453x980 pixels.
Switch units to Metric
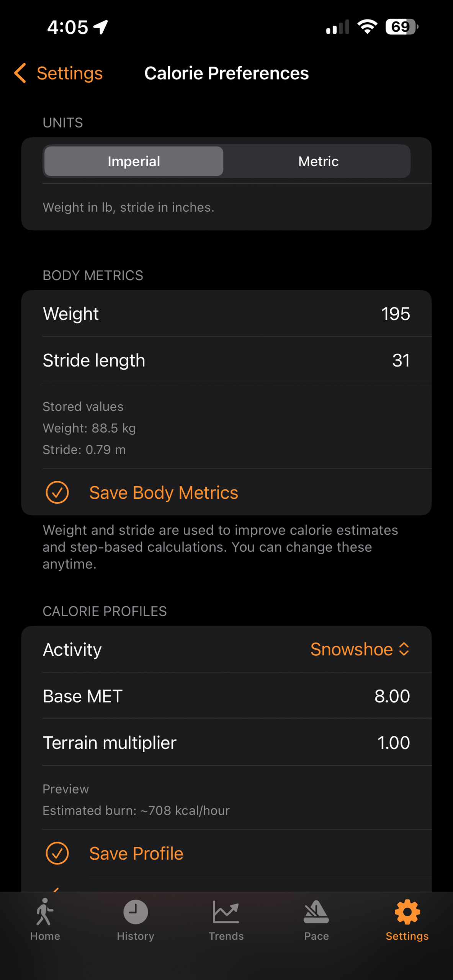point(318,161)
